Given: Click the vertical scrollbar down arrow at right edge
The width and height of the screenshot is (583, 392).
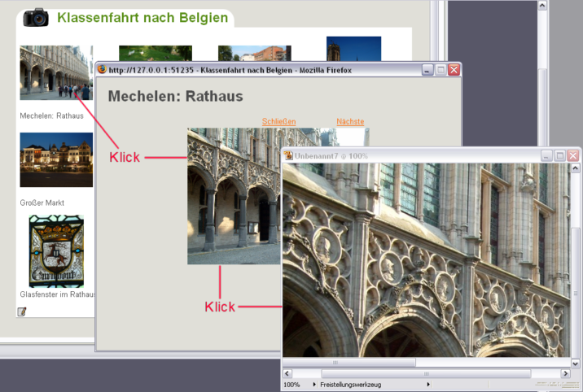Looking at the screenshot, I should [x=575, y=364].
